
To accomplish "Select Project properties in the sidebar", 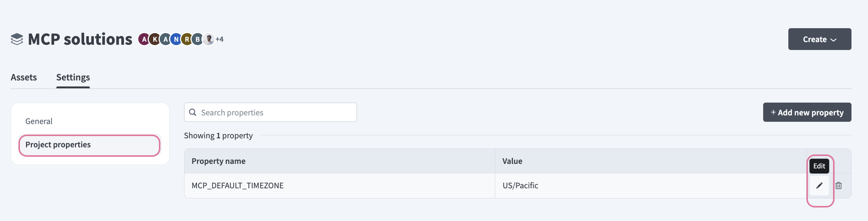I will click(58, 145).
